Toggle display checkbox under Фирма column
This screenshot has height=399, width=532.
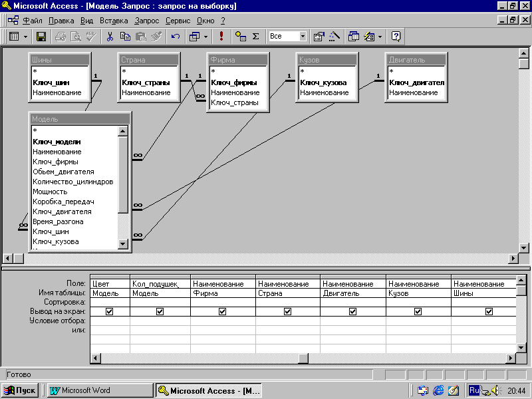coord(222,311)
